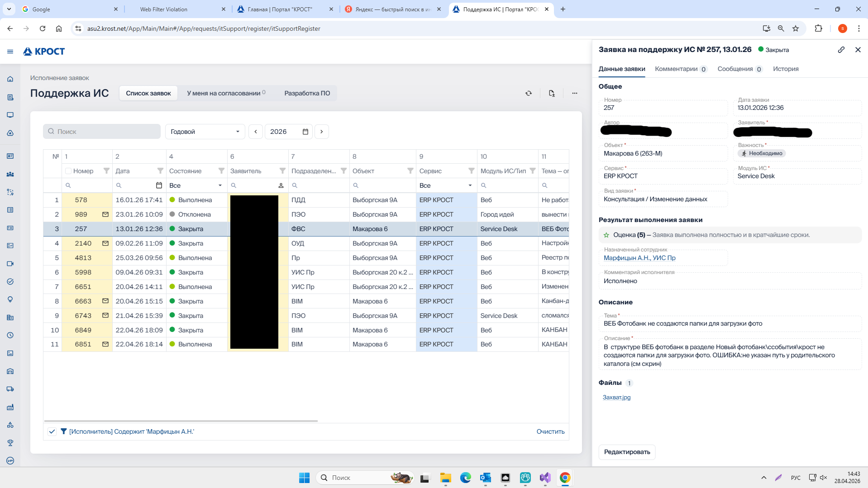Click the filter icon in the Сервис column
This screenshot has width=868, height=488.
471,171
